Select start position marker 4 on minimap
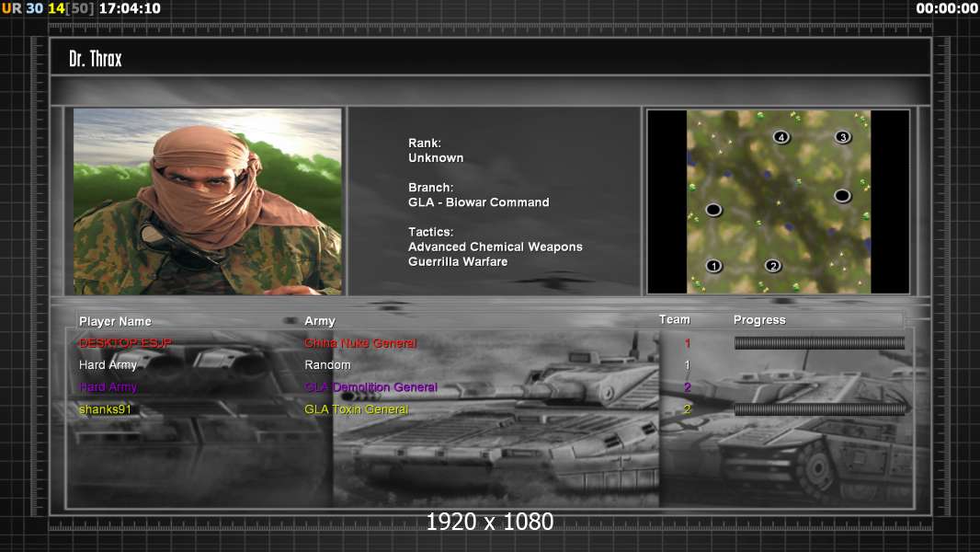 781,137
